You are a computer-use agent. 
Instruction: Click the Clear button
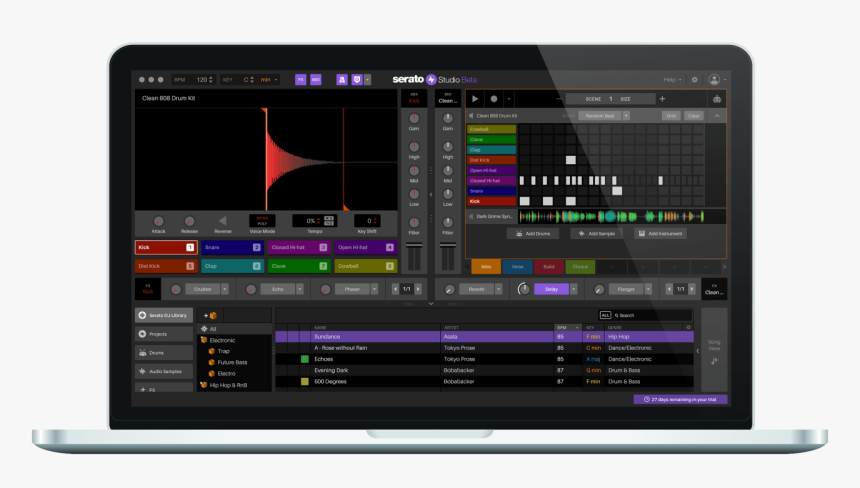pos(694,116)
